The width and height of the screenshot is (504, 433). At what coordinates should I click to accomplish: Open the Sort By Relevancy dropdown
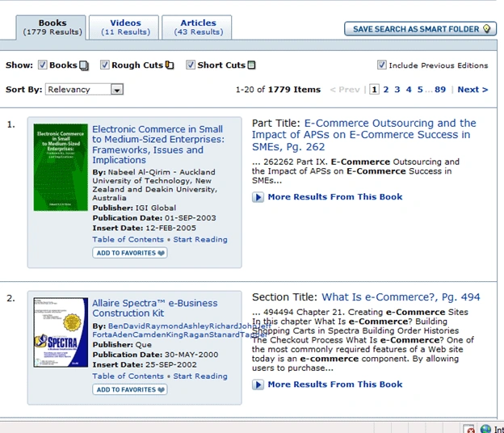pyautogui.click(x=85, y=90)
